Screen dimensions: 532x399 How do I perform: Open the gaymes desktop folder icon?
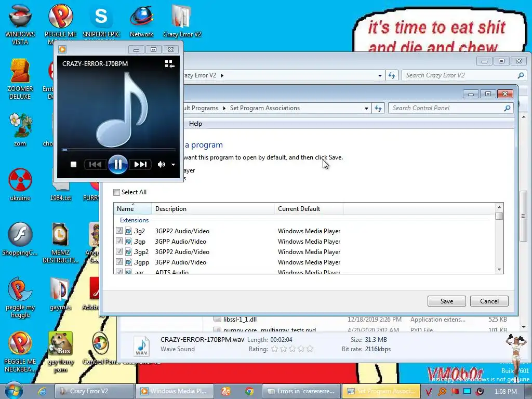tap(60, 294)
